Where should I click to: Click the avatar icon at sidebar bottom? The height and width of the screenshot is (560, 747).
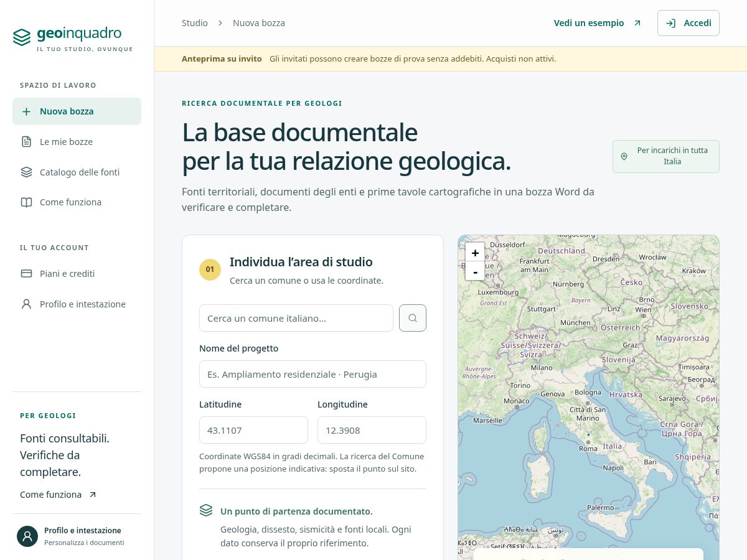click(27, 536)
